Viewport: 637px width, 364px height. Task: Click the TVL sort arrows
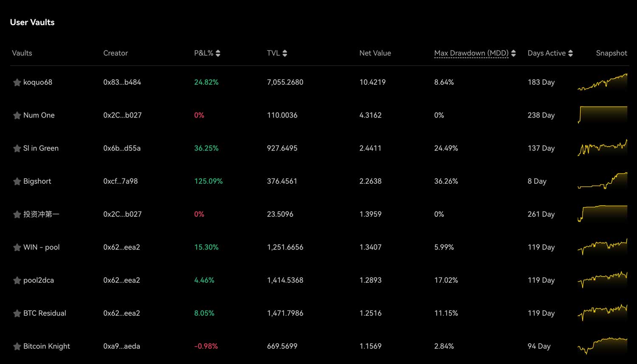pyautogui.click(x=285, y=53)
